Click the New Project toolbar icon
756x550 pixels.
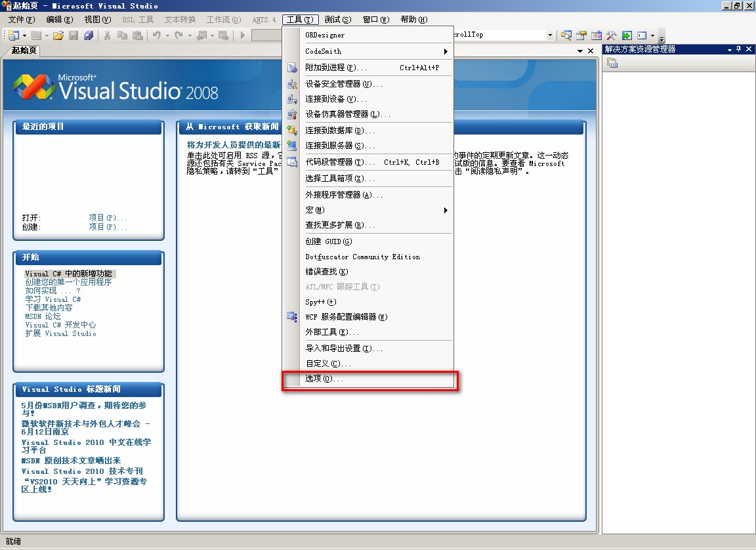click(x=14, y=35)
